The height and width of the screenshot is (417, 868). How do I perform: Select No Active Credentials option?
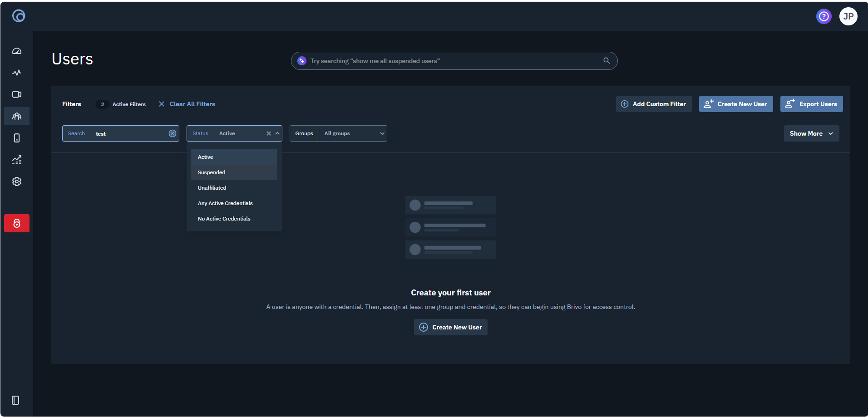[234, 219]
